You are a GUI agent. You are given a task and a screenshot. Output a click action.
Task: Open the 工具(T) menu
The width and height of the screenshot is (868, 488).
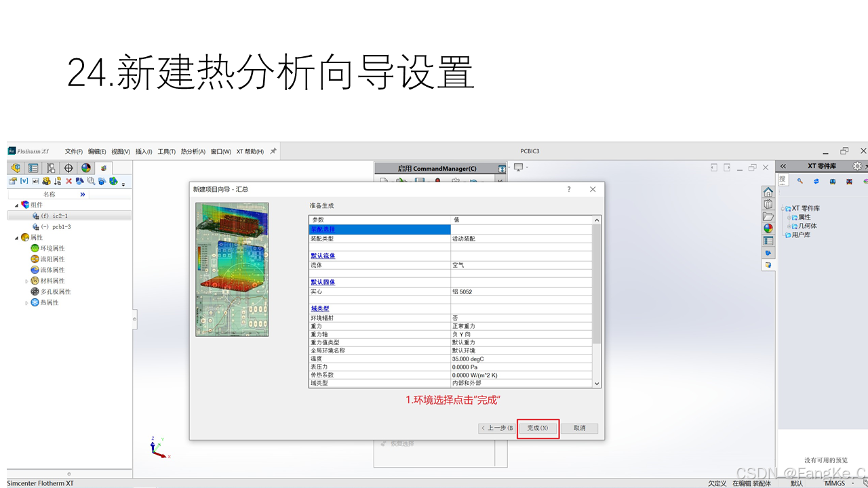click(167, 151)
